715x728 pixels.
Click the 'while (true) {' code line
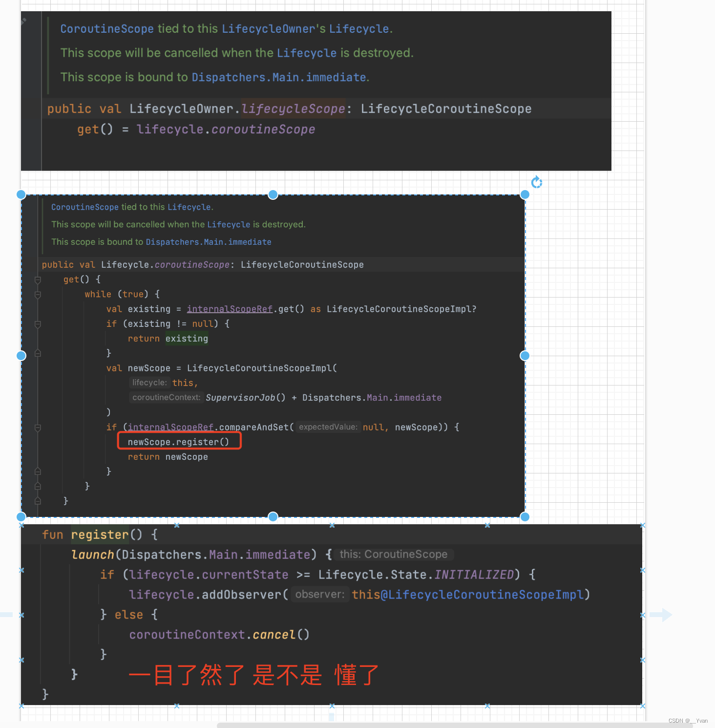(122, 294)
